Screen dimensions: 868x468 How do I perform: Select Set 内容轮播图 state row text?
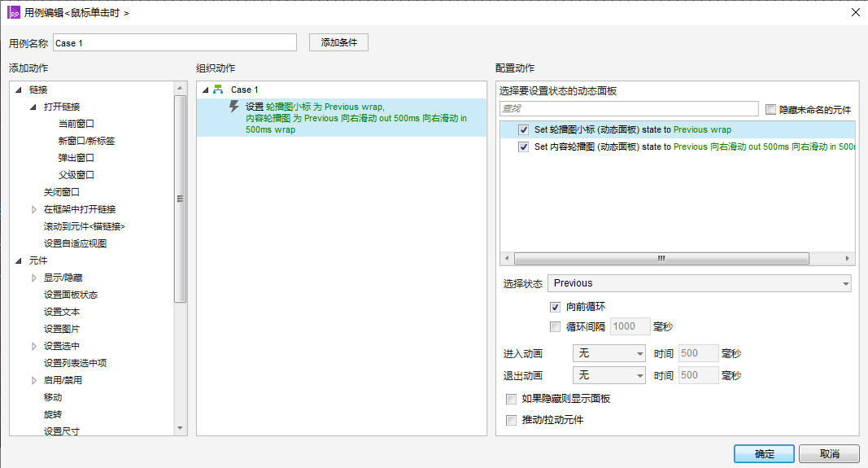695,147
